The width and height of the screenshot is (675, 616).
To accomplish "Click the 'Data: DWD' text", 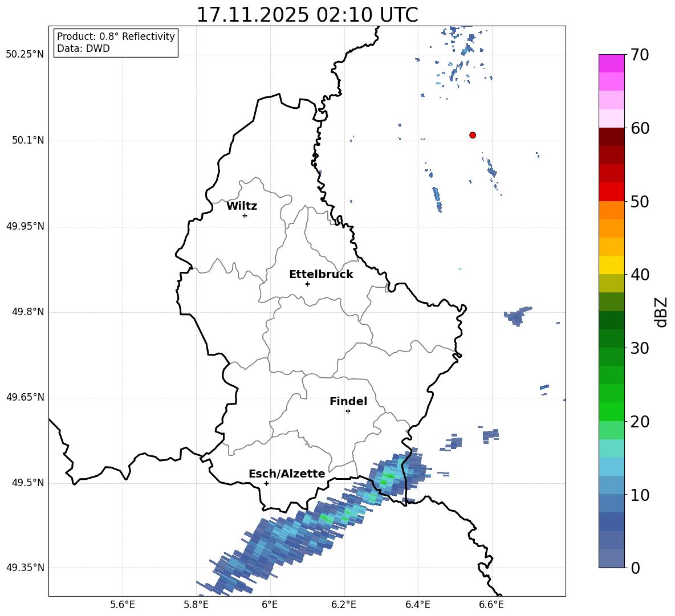I will [83, 48].
